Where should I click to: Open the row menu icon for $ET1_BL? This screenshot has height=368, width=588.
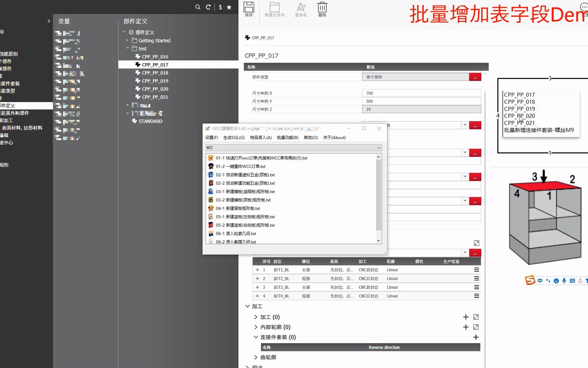[476, 270]
